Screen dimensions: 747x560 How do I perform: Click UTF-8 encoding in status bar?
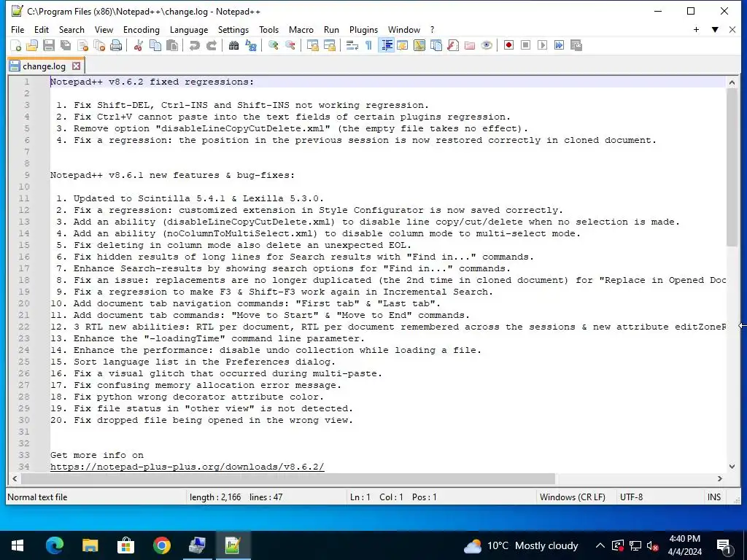click(x=631, y=497)
